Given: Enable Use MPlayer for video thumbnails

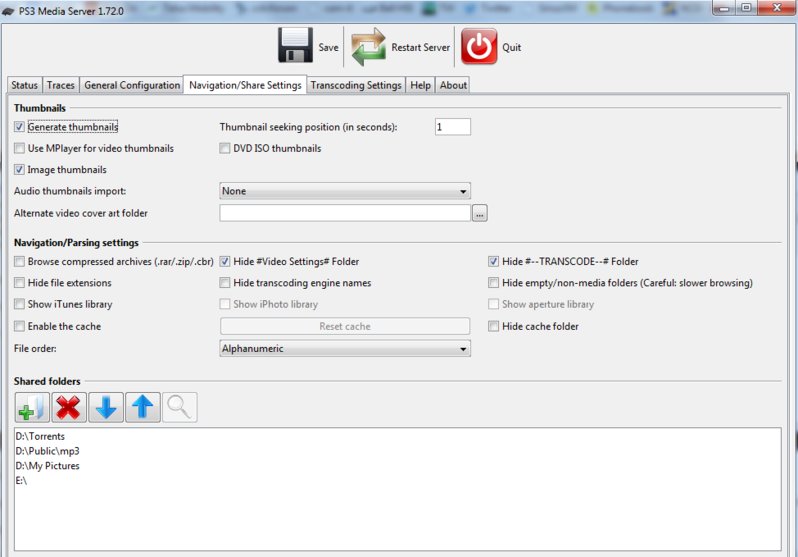Looking at the screenshot, I should [19, 148].
